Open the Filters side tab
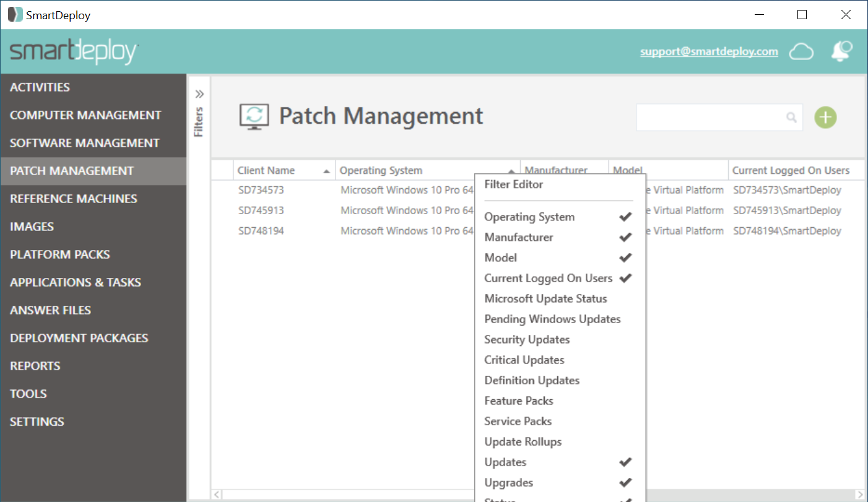 tap(199, 122)
